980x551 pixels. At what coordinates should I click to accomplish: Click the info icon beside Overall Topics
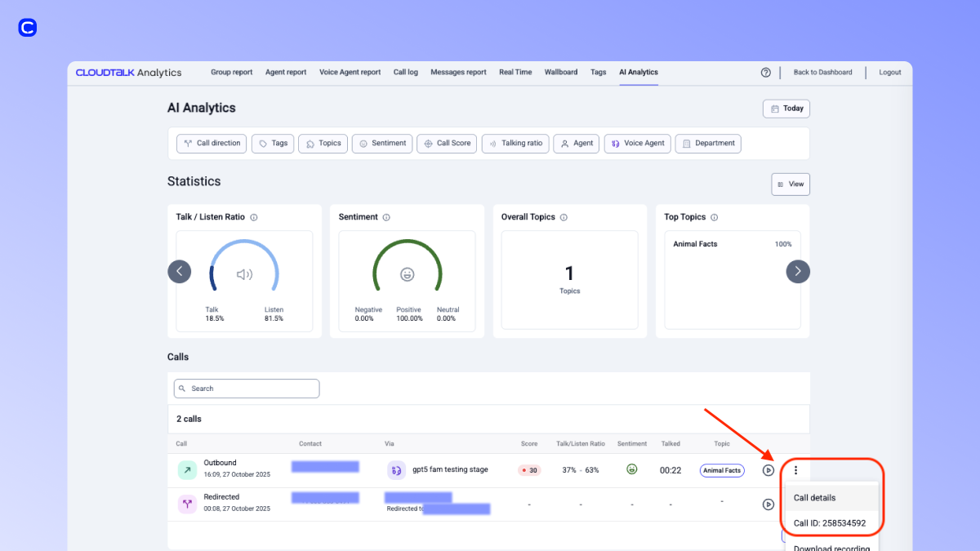[563, 217]
